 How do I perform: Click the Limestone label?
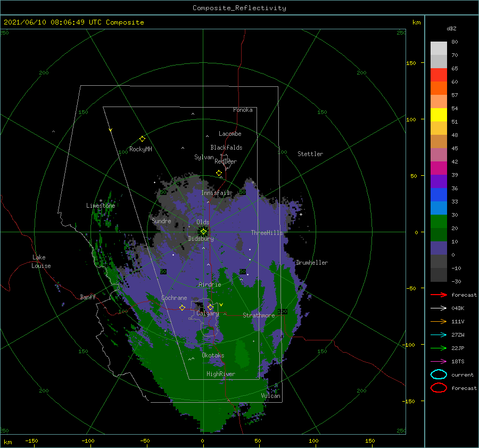[x=101, y=206]
